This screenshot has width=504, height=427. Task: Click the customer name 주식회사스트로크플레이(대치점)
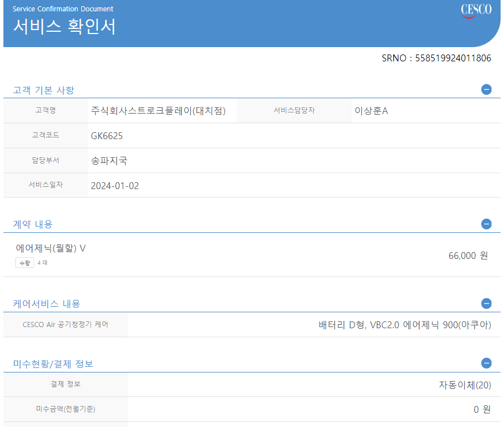(x=159, y=111)
